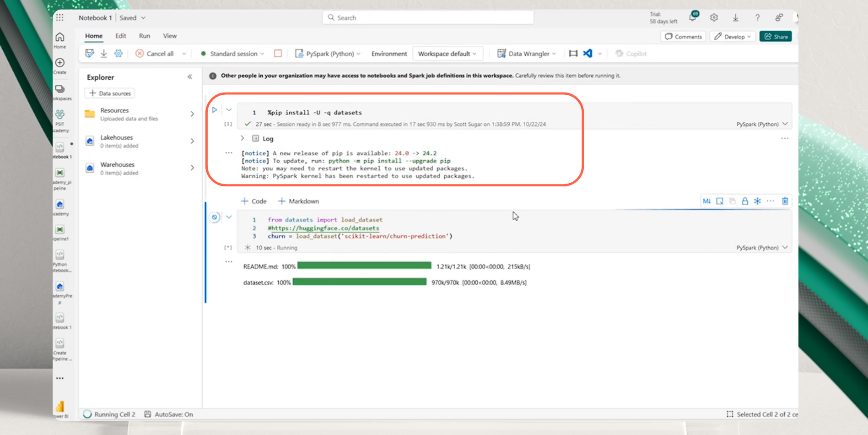Select the Data Wrangler icon
The width and height of the screenshot is (868, 435).
(501, 53)
